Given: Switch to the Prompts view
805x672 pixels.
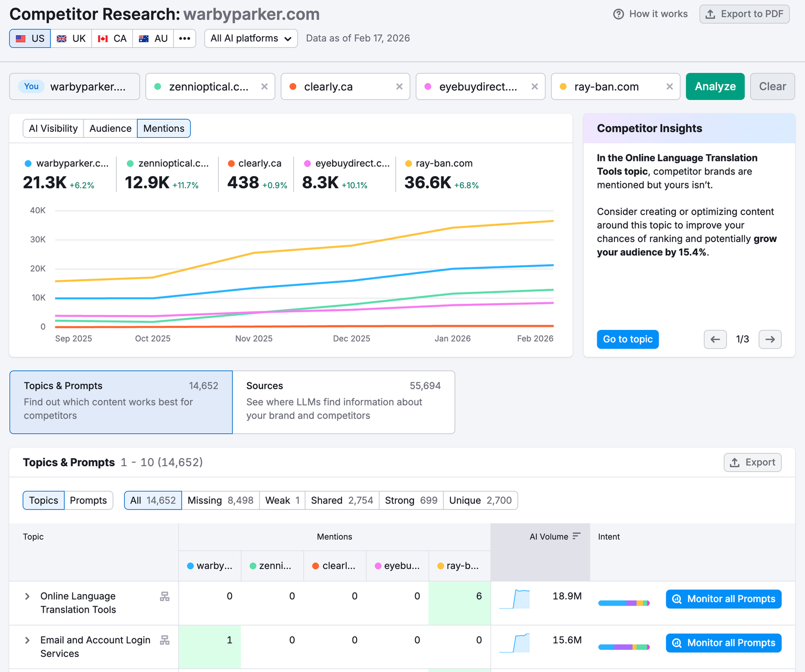Looking at the screenshot, I should pyautogui.click(x=89, y=500).
